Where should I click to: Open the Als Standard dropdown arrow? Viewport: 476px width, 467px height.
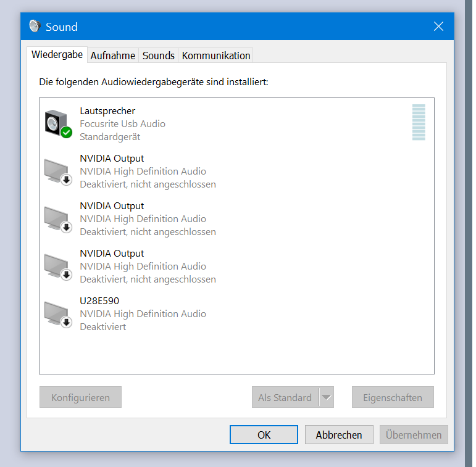(327, 398)
